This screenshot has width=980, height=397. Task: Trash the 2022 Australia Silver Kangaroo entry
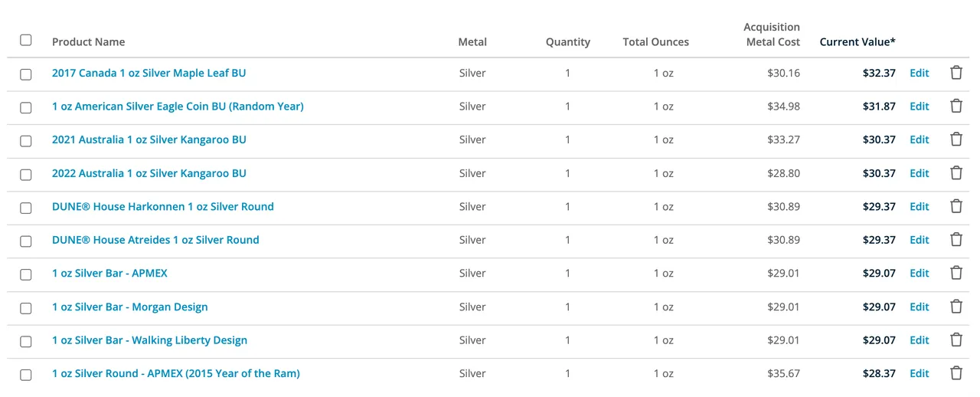[955, 173]
